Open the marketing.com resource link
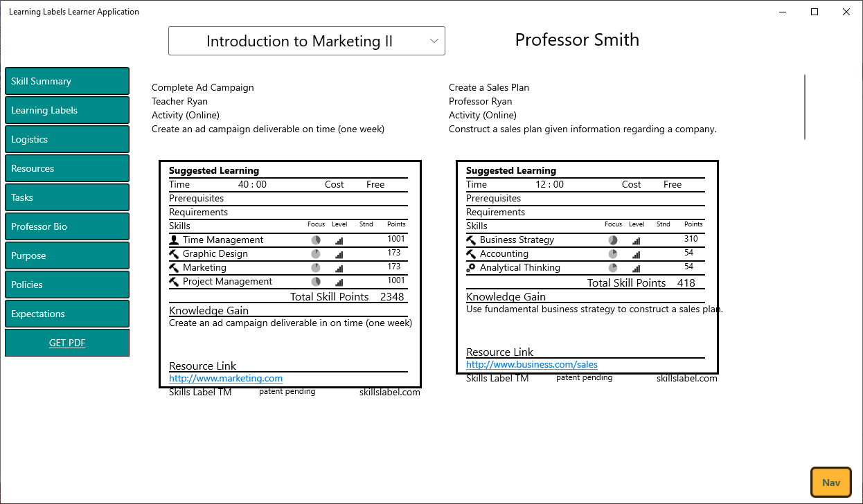Screen dimensions: 863x504 (x=226, y=379)
